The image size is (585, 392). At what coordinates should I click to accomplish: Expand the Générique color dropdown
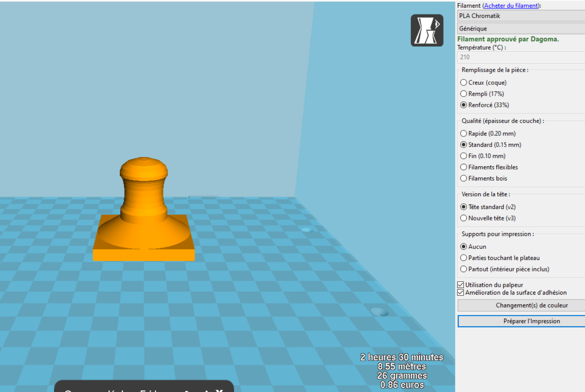(x=521, y=29)
